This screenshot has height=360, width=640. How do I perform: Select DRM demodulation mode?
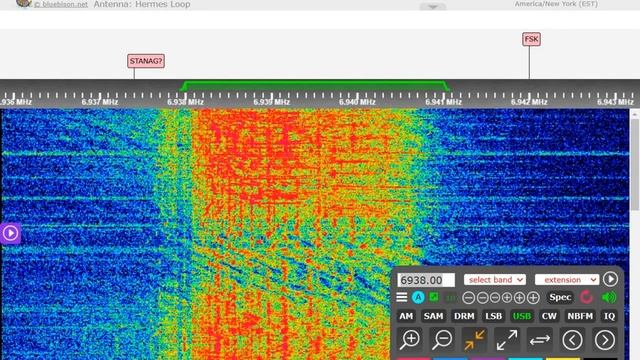pos(464,316)
